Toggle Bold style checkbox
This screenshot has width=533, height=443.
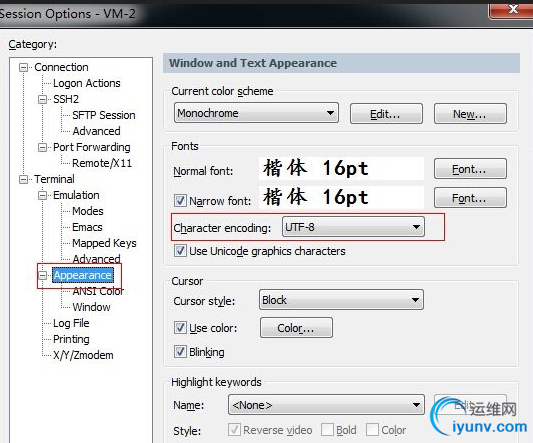[x=327, y=430]
